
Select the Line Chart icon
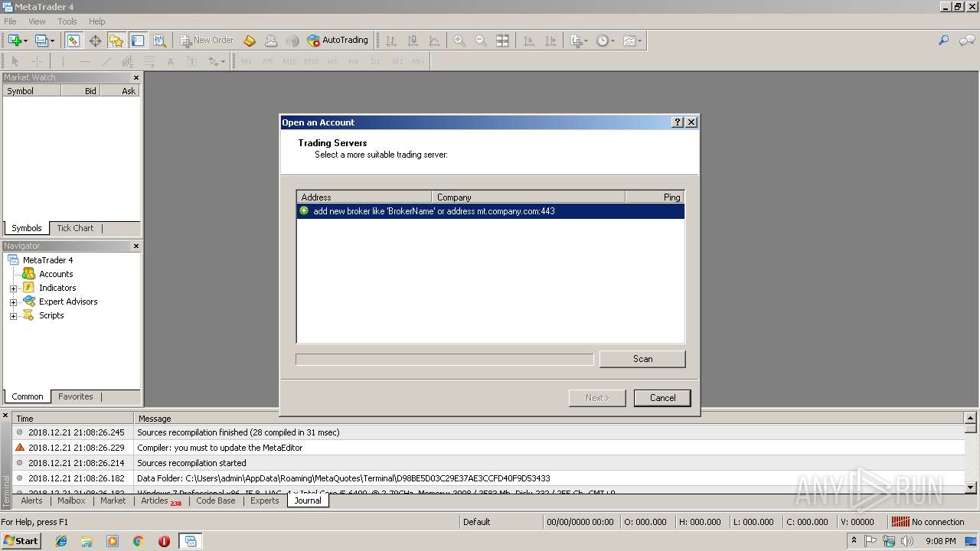(x=434, y=41)
